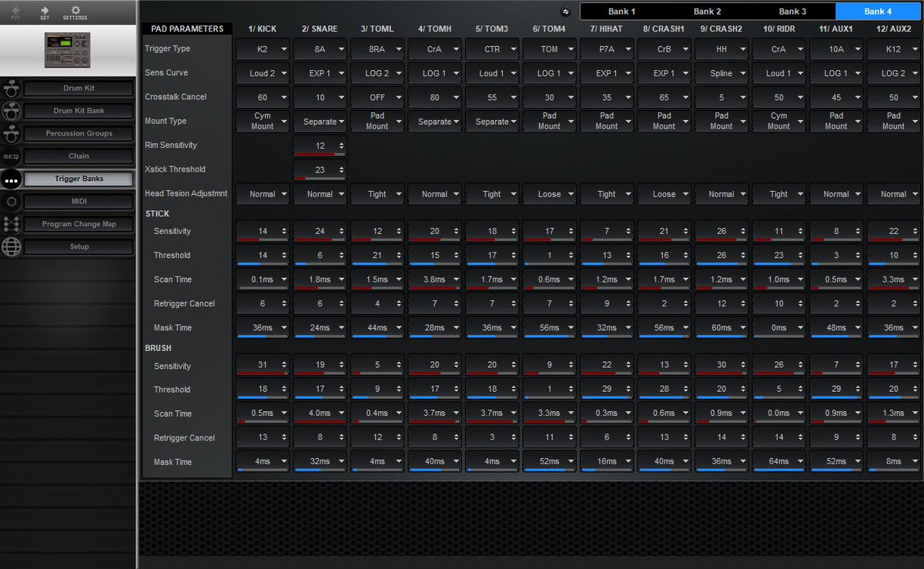Click TOM3 Brush Retrigger Cancel stepper showing 3

pos(492,437)
